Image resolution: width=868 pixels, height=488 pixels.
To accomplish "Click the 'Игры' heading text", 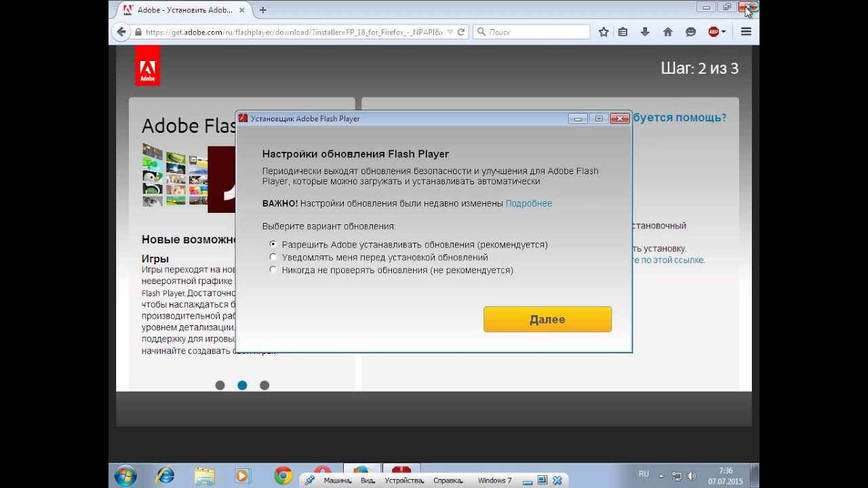I will 155,258.
